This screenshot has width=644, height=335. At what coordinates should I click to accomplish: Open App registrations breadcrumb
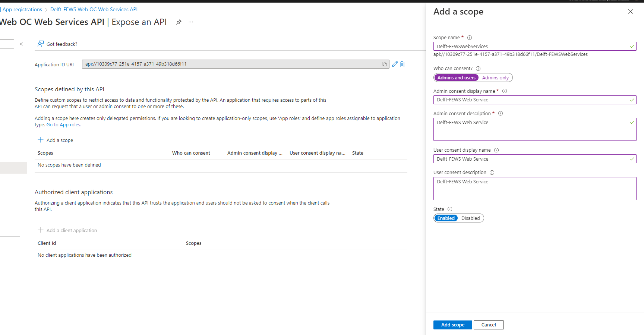coord(22,9)
